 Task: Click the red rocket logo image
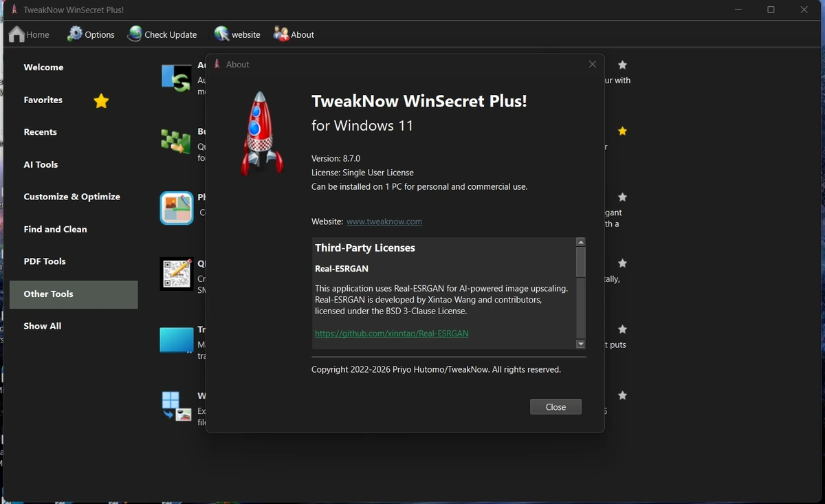click(x=262, y=133)
